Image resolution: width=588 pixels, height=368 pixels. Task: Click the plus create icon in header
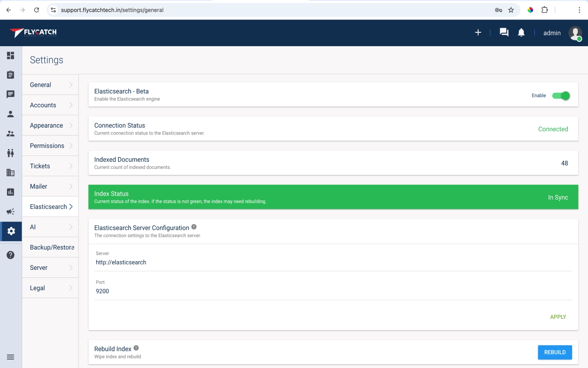click(478, 32)
